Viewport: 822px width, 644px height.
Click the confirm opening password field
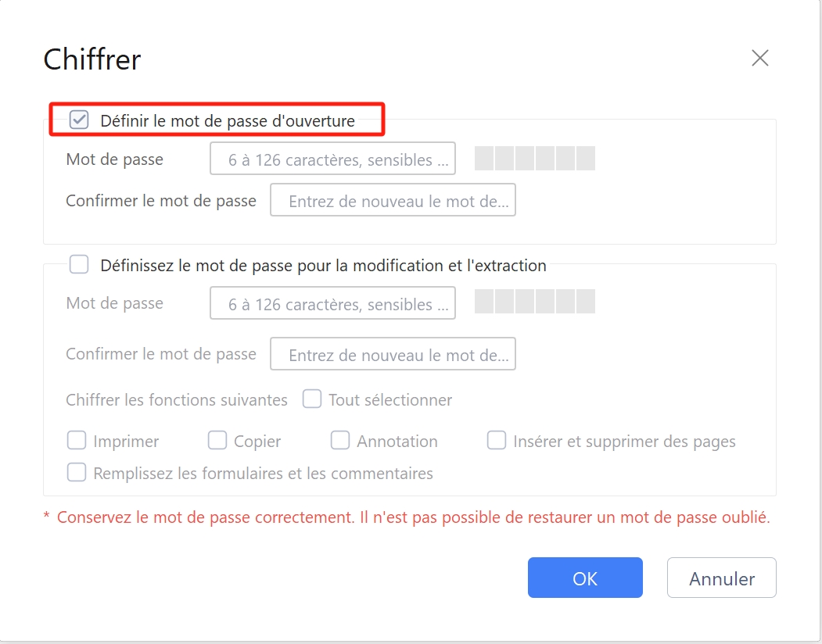tap(393, 200)
